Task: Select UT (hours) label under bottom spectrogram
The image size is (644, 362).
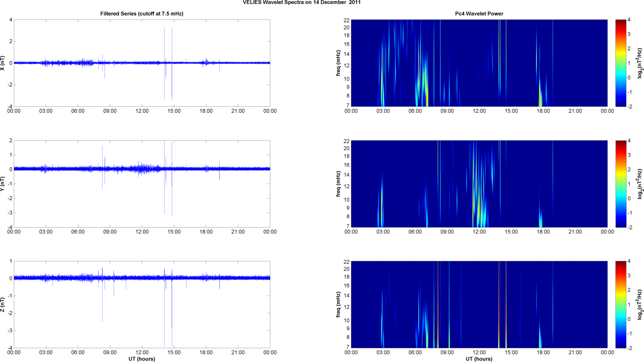Action: (479, 359)
